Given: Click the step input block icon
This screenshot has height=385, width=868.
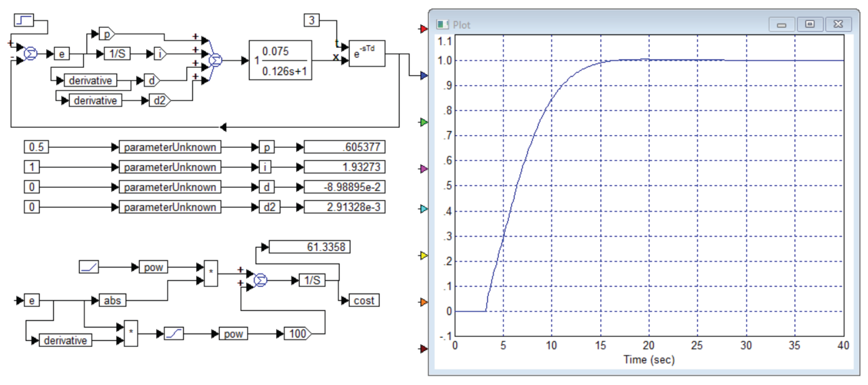Looking at the screenshot, I should (23, 20).
